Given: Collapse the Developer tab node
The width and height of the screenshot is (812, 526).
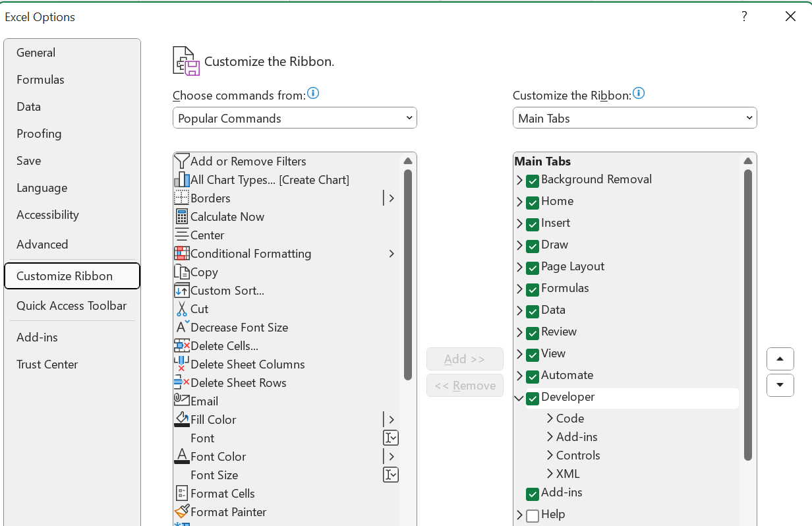Looking at the screenshot, I should click(519, 397).
